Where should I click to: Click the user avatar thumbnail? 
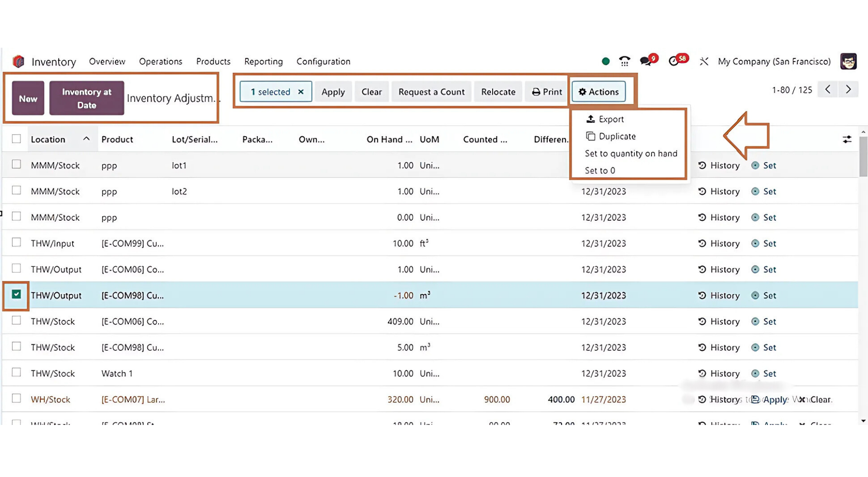tap(848, 62)
